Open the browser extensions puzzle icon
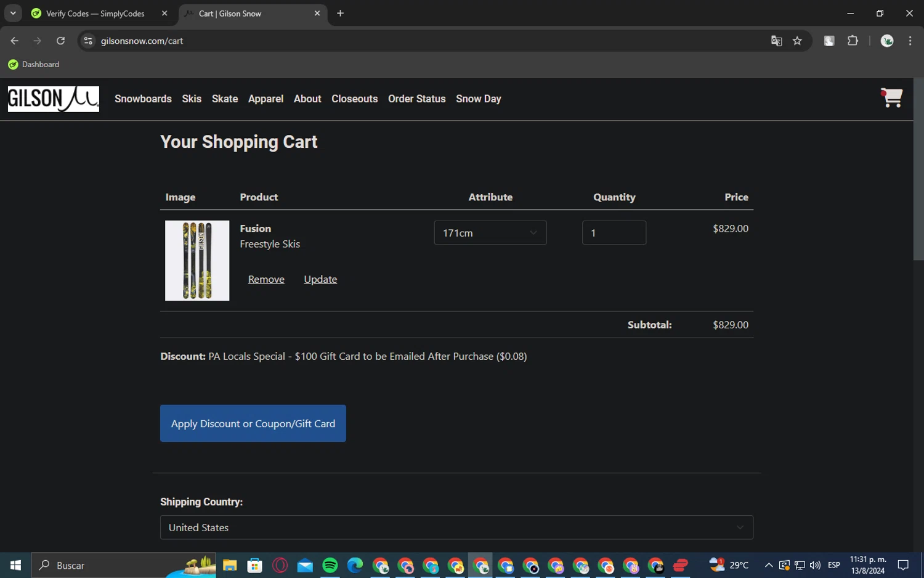This screenshot has width=924, height=578. pos(853,41)
